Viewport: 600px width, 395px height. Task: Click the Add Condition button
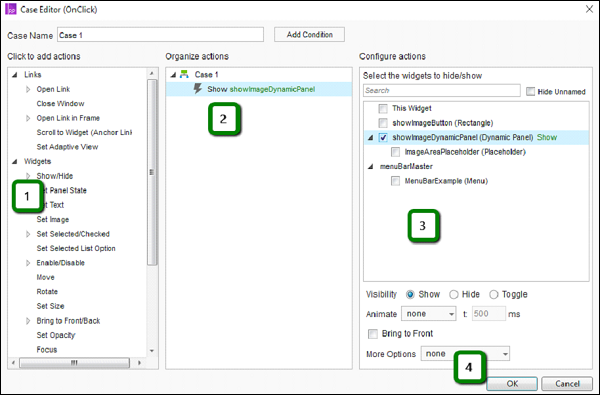[310, 34]
